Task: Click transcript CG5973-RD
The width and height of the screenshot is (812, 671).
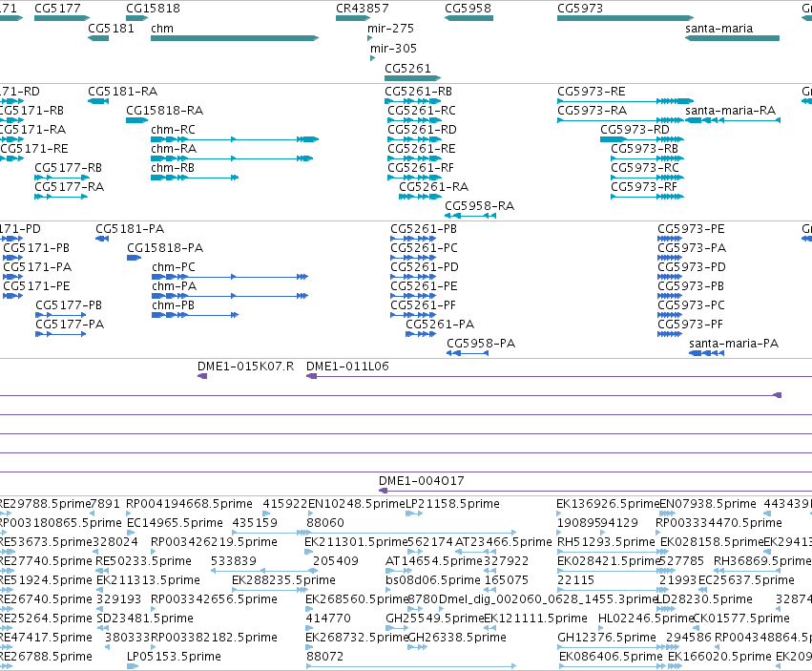Action: tap(641, 139)
